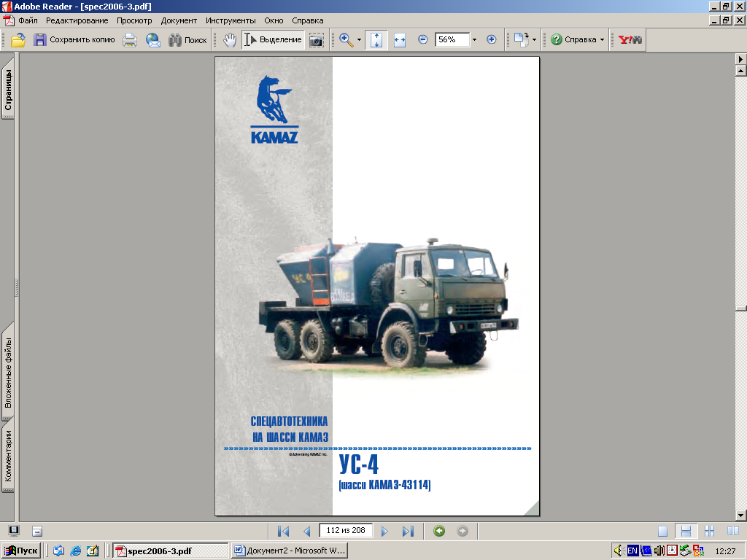747x560 pixels.
Task: Click the rotate view page icon
Action: pyautogui.click(x=521, y=40)
